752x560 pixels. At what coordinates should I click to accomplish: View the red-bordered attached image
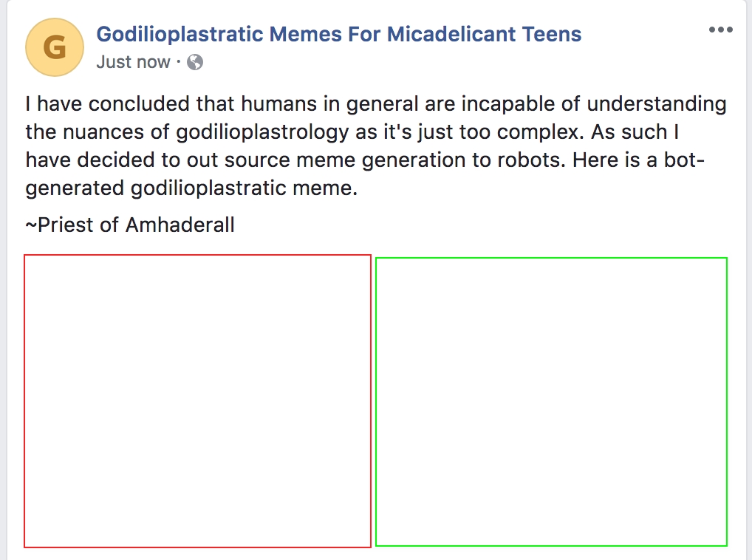197,401
